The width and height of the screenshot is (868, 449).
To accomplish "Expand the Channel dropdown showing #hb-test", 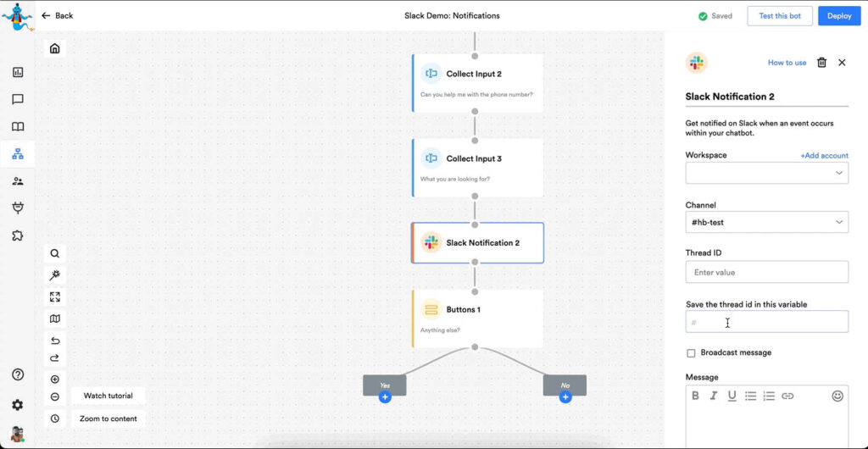I will 766,223.
